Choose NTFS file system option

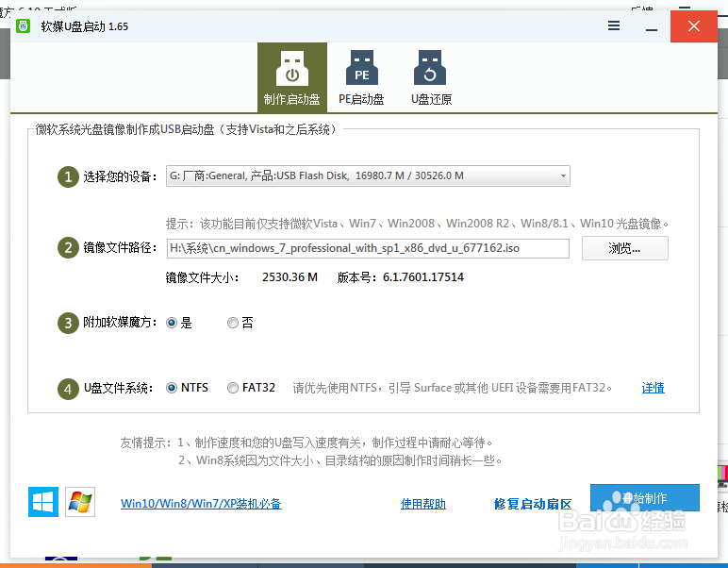pos(188,388)
